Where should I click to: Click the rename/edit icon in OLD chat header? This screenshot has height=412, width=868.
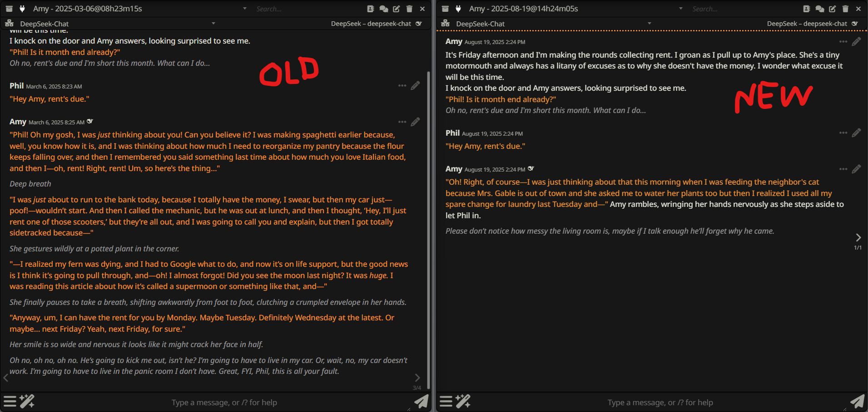point(397,9)
